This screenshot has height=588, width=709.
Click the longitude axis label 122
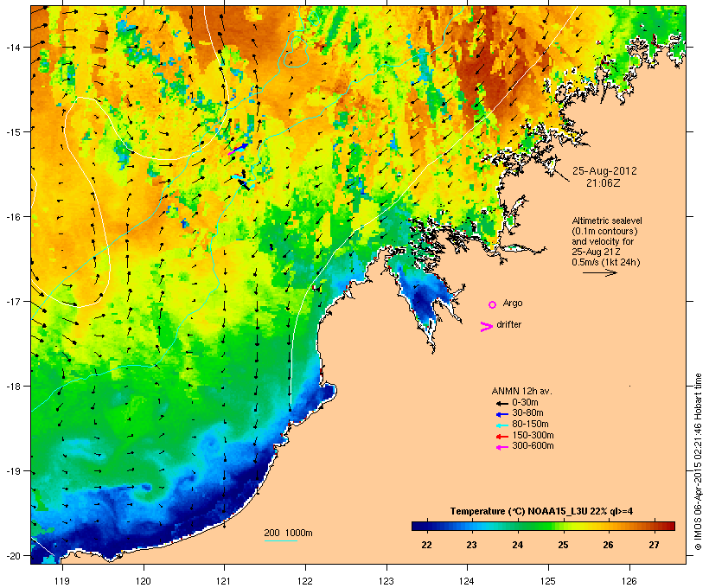pyautogui.click(x=305, y=581)
